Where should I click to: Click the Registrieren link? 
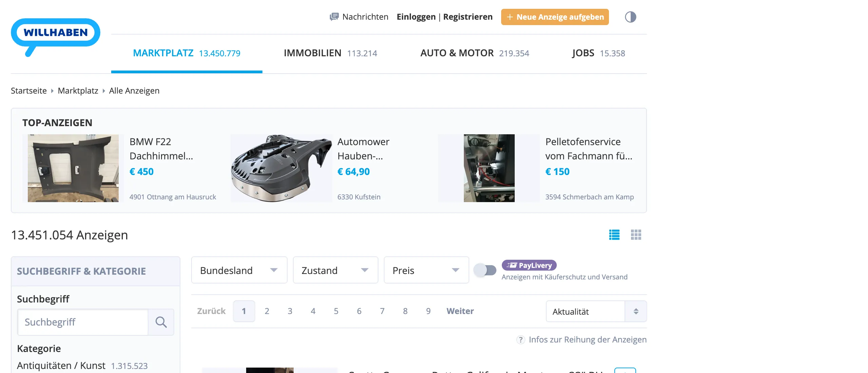point(468,17)
